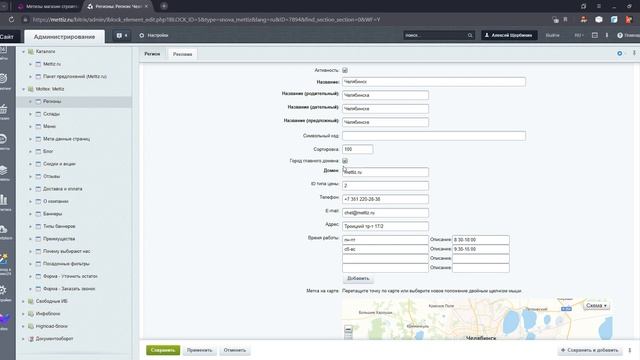Select Типы баннеров in the tree
This screenshot has width=640, height=360.
click(59, 226)
